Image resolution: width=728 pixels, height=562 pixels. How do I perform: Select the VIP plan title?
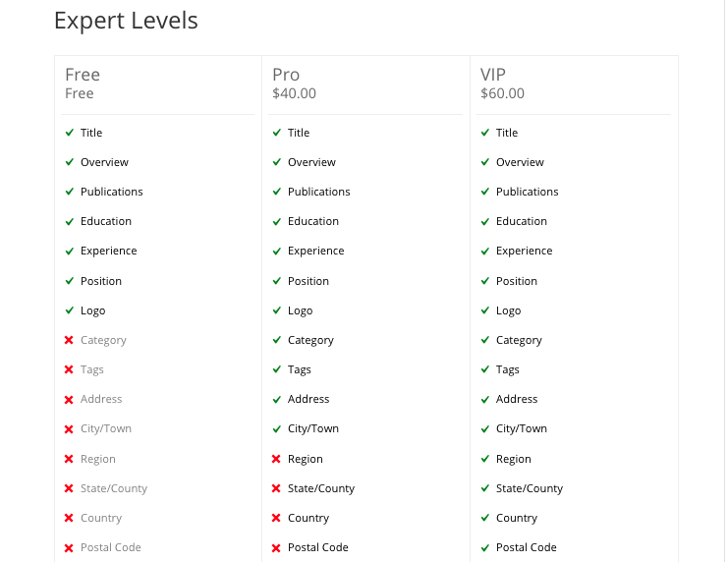point(495,75)
